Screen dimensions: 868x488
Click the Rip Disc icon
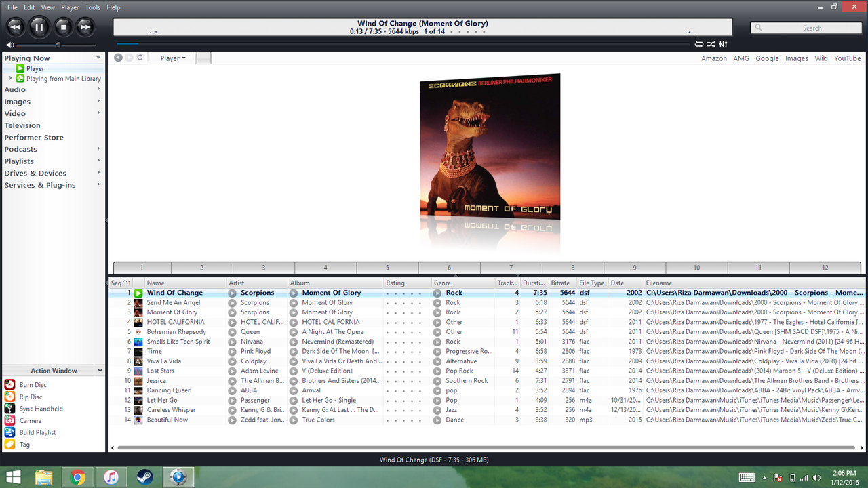[x=9, y=396]
